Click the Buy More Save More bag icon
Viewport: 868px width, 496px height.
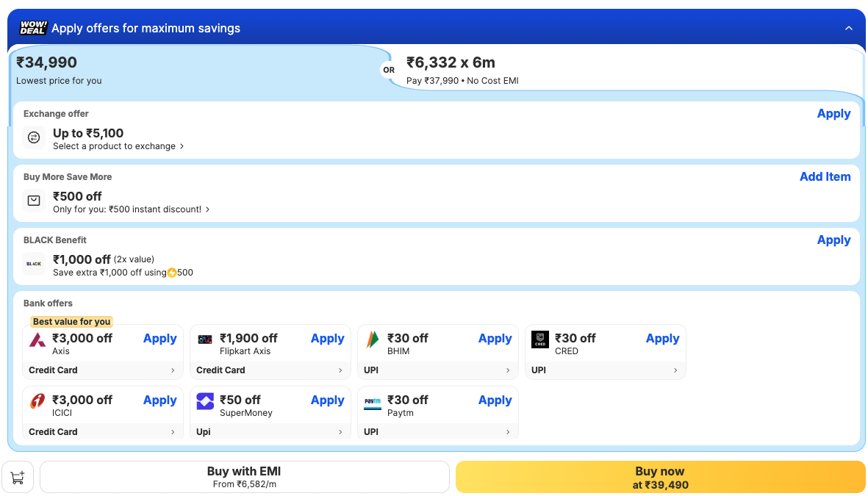point(34,201)
